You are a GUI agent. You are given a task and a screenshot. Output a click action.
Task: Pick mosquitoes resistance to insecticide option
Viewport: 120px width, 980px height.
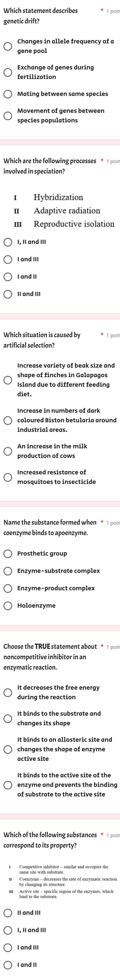click(x=8, y=477)
